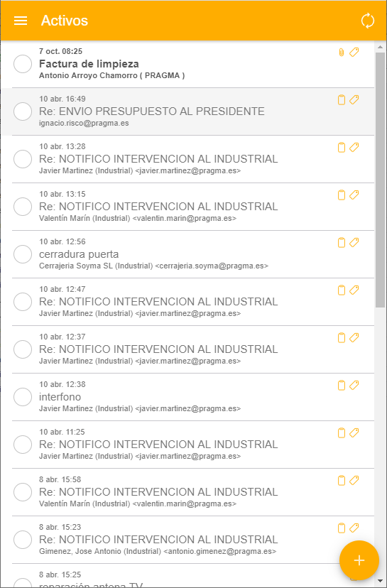Click the clipboard icon on ENVIO PRESUPUESTO AL PRESIDENTE
The image size is (387, 588).
pyautogui.click(x=342, y=99)
